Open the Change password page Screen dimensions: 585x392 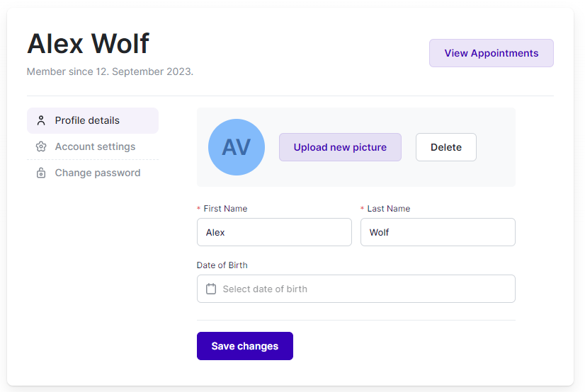click(97, 173)
